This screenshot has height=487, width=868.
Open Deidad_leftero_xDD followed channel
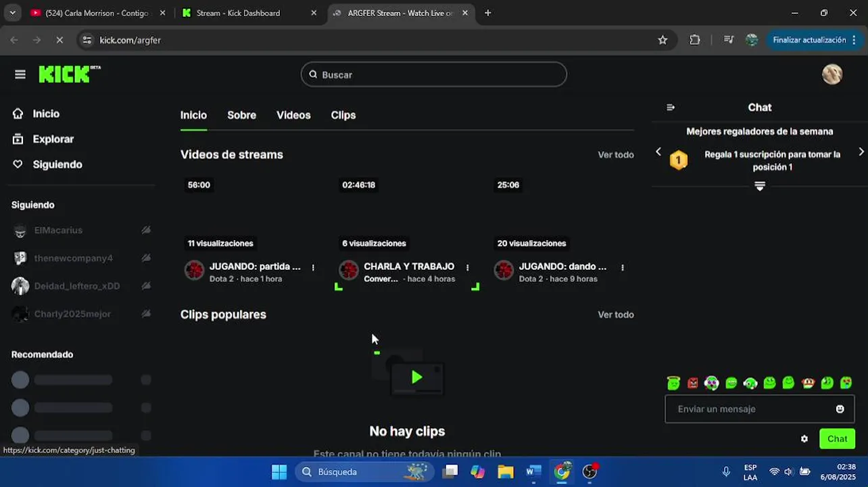pos(81,286)
